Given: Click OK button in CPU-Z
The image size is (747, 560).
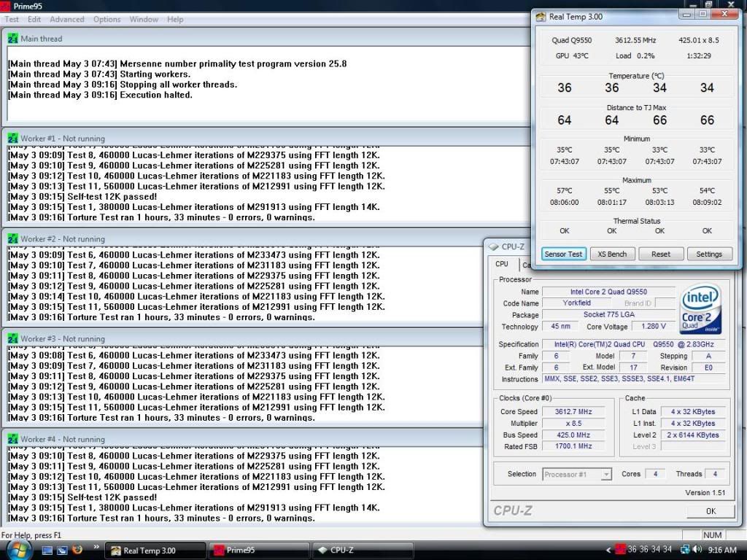Looking at the screenshot, I should [x=711, y=511].
